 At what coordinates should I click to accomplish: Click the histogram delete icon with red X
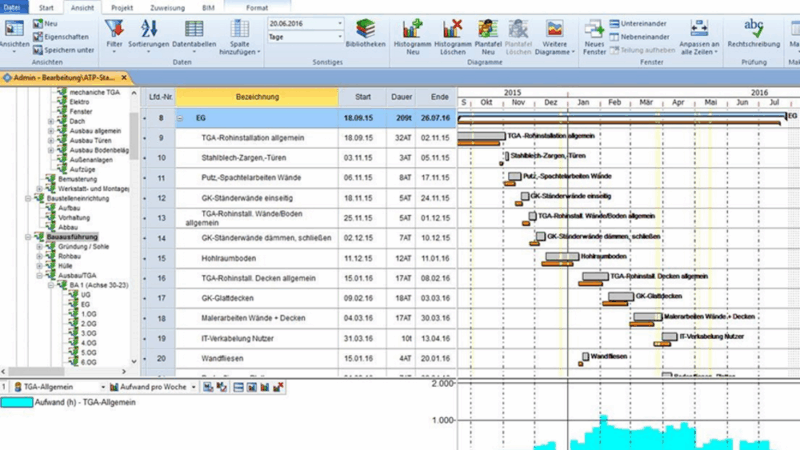pos(278,387)
